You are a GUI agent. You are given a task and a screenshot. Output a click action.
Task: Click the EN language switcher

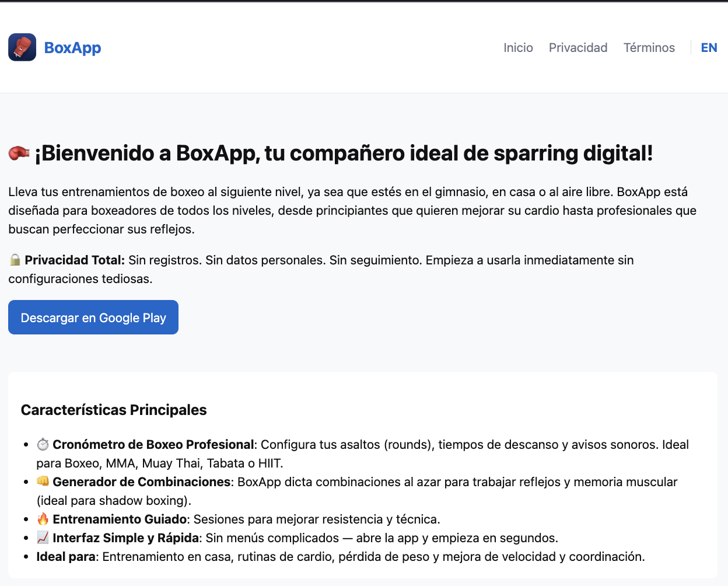click(x=709, y=47)
